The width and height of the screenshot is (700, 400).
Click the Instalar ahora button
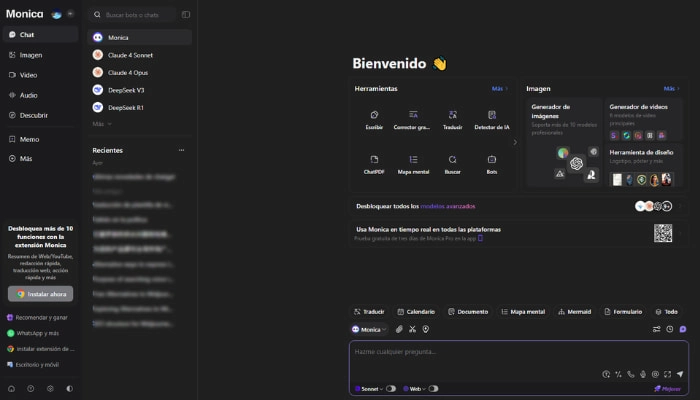point(41,294)
